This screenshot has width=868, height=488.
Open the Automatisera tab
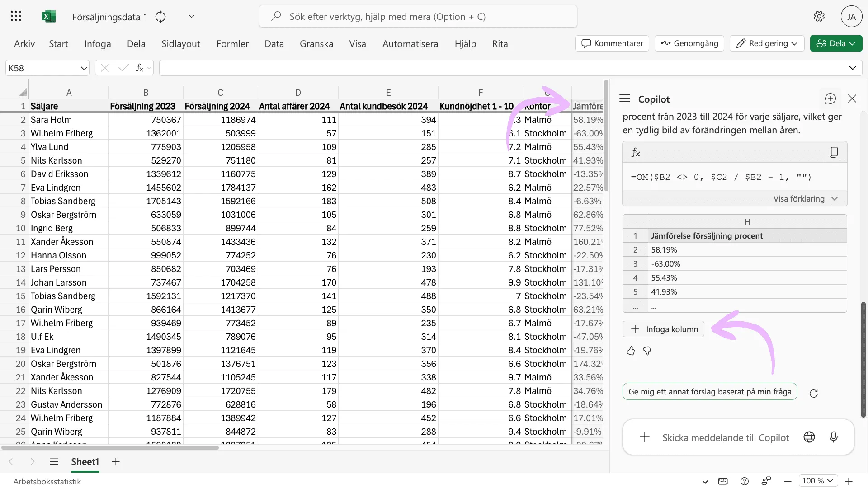tap(410, 43)
